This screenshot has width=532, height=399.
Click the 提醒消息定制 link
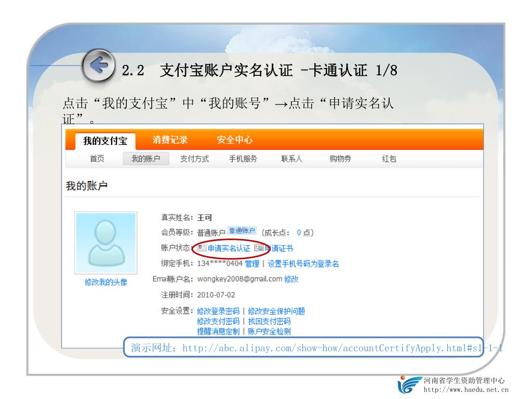[218, 331]
